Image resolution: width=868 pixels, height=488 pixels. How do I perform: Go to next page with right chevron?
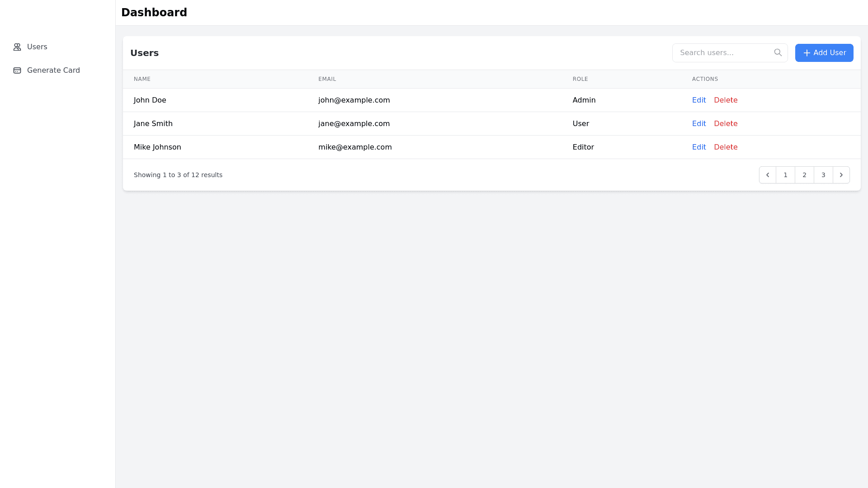point(841,175)
